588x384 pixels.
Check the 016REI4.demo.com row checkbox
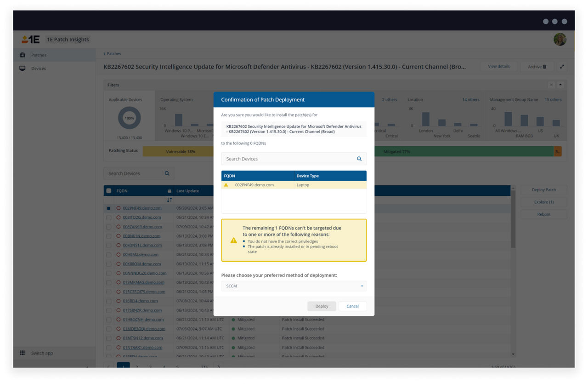[x=109, y=301]
